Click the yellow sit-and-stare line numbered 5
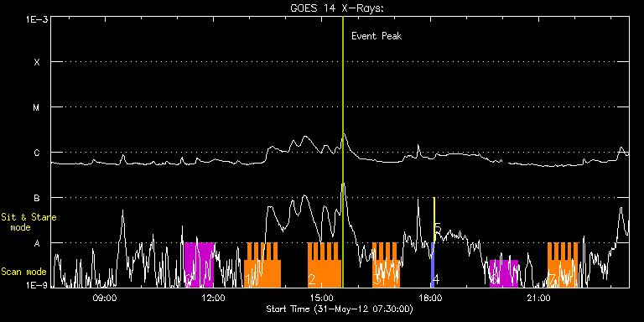This screenshot has width=644, height=322. 434,220
